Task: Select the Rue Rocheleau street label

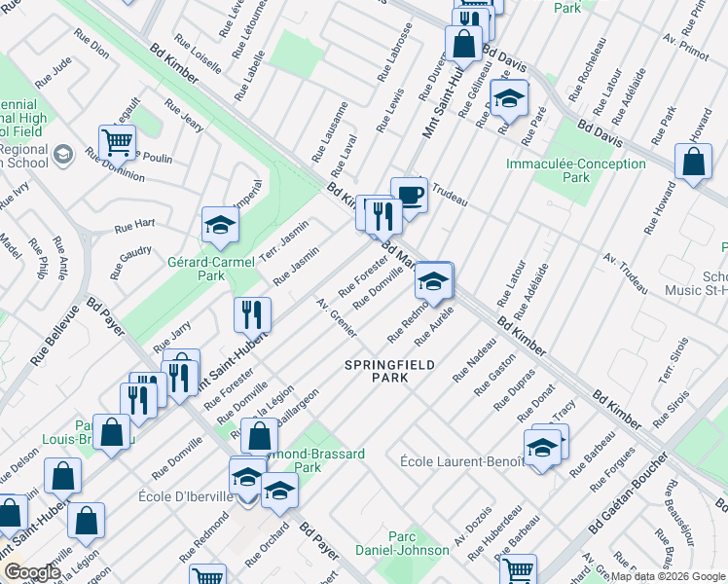Action: pos(588,70)
